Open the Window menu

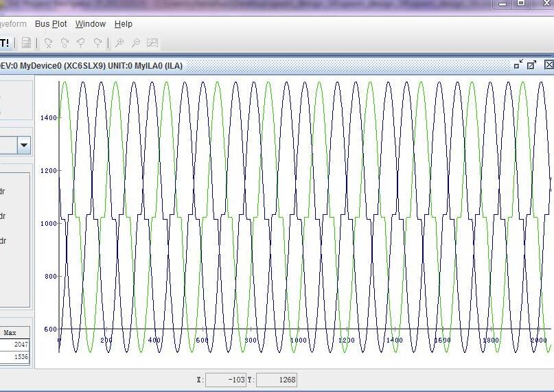(x=90, y=24)
